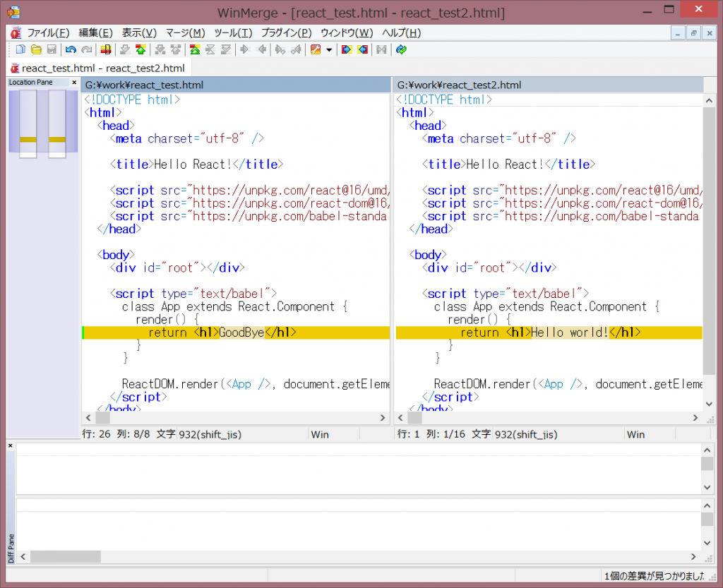Click the New document toolbar icon
723x588 pixels.
(20, 49)
